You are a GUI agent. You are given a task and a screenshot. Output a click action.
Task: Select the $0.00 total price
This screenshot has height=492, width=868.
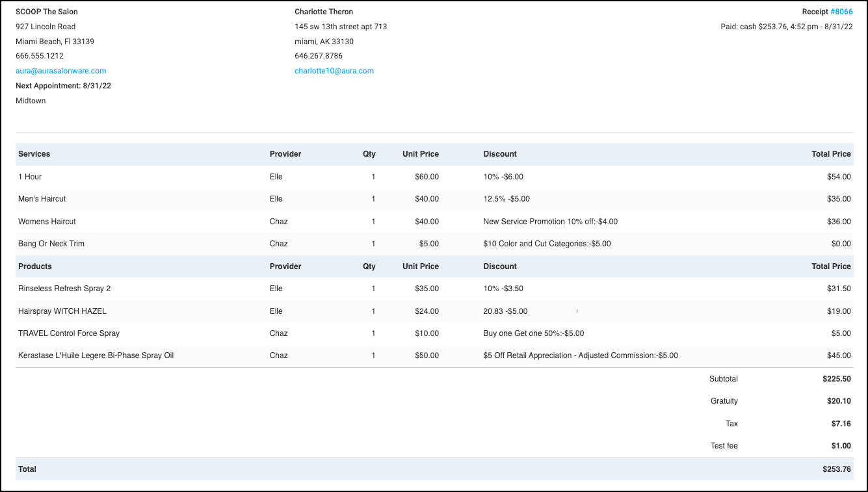click(841, 244)
